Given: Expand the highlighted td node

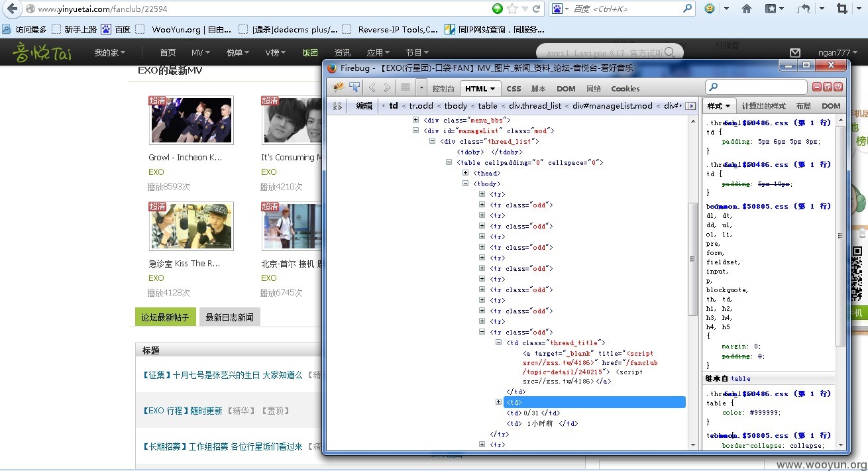Looking at the screenshot, I should 499,402.
